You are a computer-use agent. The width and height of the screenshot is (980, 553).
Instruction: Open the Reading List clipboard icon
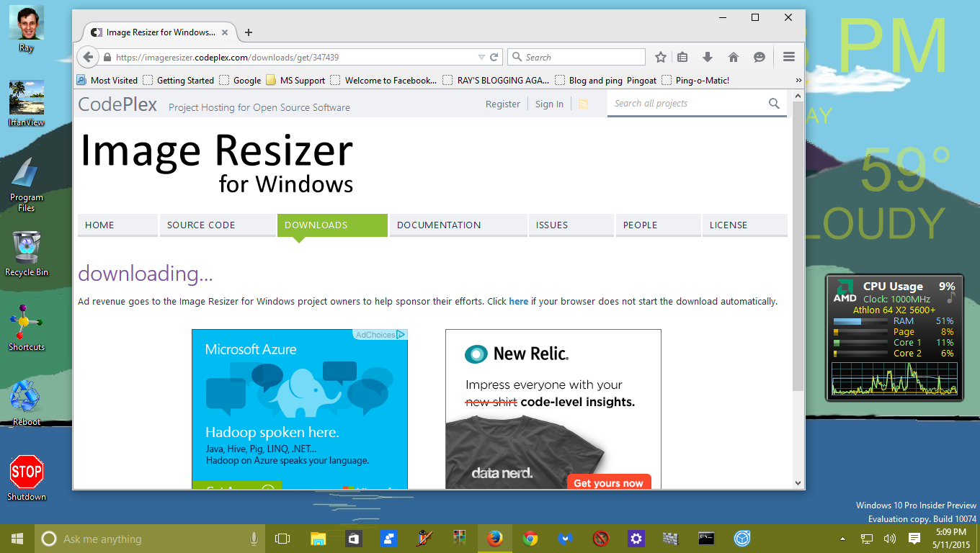tap(682, 56)
